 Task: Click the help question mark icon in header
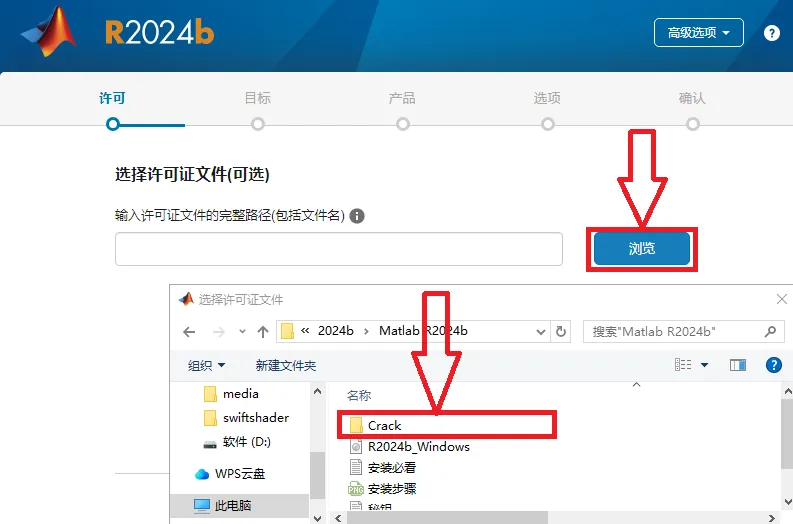771,33
